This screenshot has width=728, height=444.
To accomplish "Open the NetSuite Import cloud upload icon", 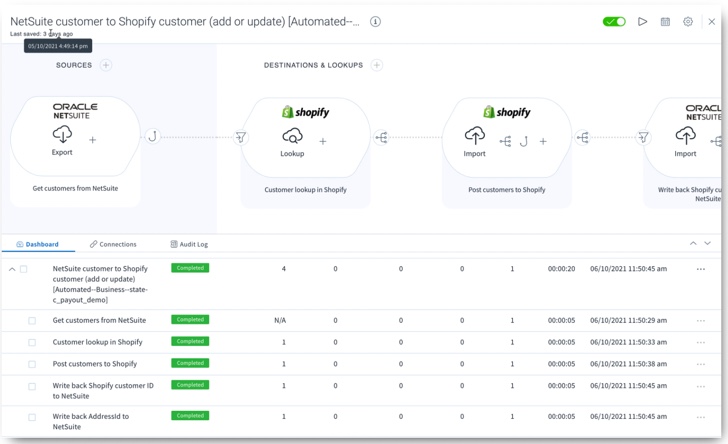I will (685, 136).
